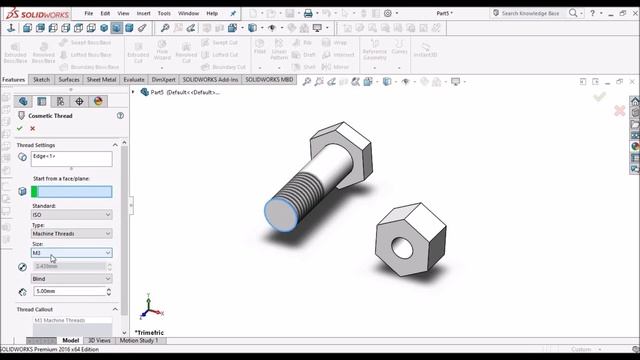Open the Standard dropdown showing ISO
The width and height of the screenshot is (640, 360).
point(71,215)
